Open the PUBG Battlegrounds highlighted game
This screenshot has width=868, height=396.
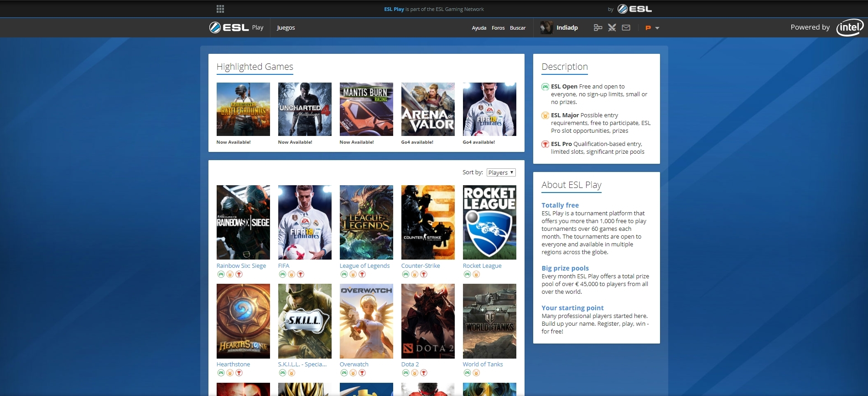243,109
